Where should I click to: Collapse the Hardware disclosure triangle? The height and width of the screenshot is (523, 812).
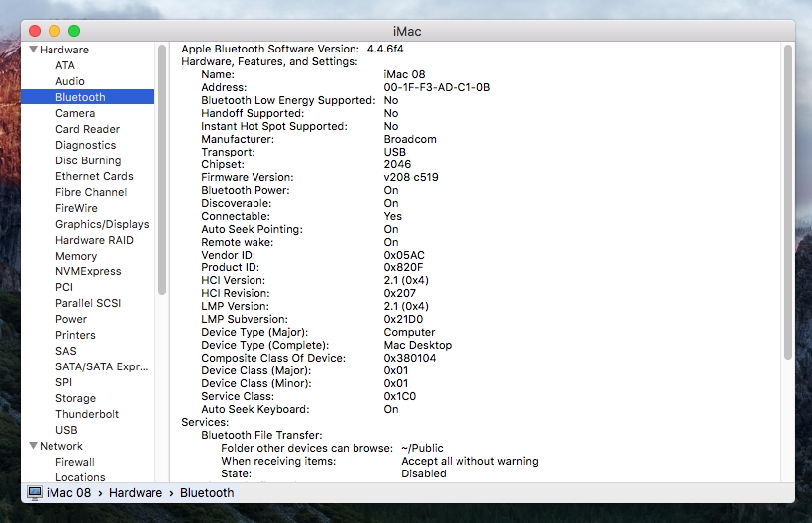coord(33,50)
